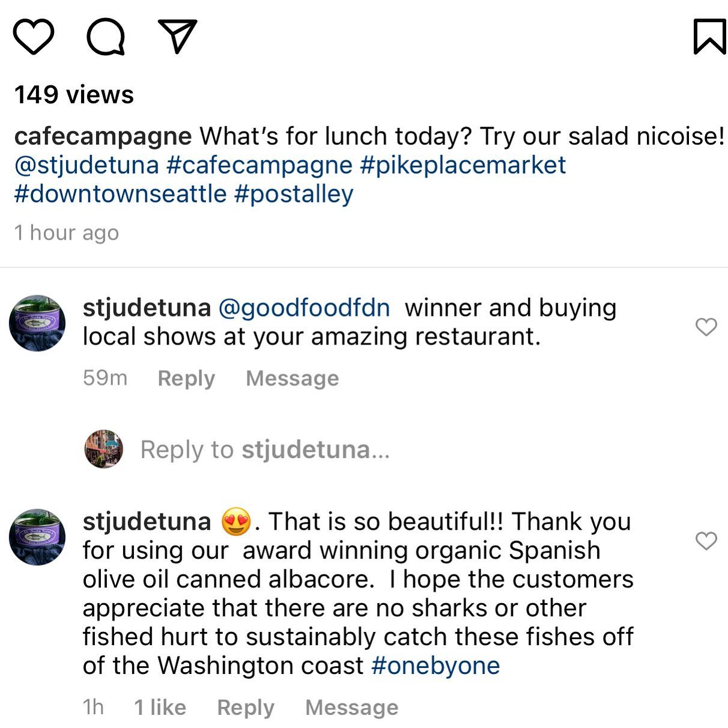Reply to the 59m comment
Image resolution: width=728 pixels, height=728 pixels.
point(186,378)
